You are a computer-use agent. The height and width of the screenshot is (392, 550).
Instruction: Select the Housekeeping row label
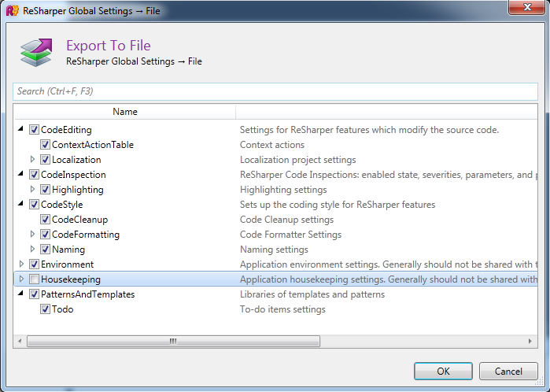71,279
